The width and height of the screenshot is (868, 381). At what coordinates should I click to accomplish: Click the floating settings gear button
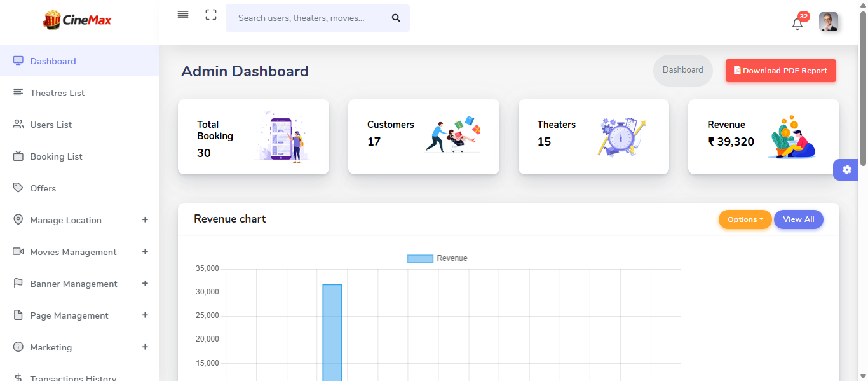click(x=846, y=170)
